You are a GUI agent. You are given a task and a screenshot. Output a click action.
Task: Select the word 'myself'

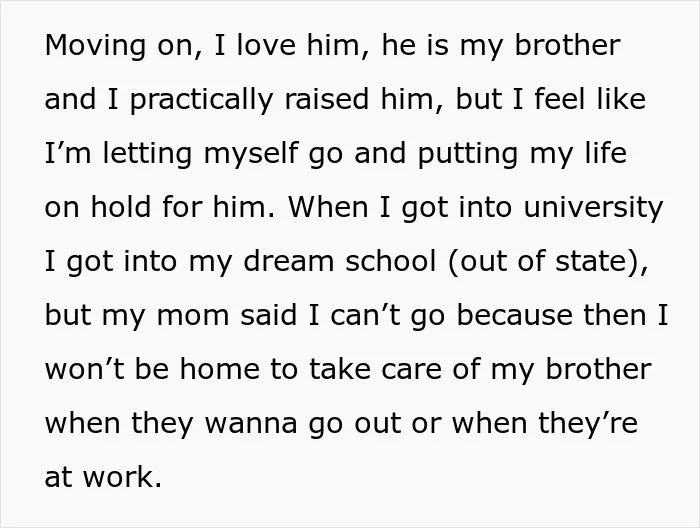[250, 154]
